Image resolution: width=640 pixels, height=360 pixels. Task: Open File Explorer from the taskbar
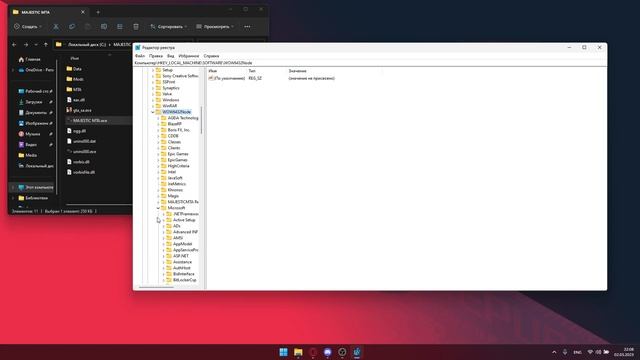click(x=298, y=352)
